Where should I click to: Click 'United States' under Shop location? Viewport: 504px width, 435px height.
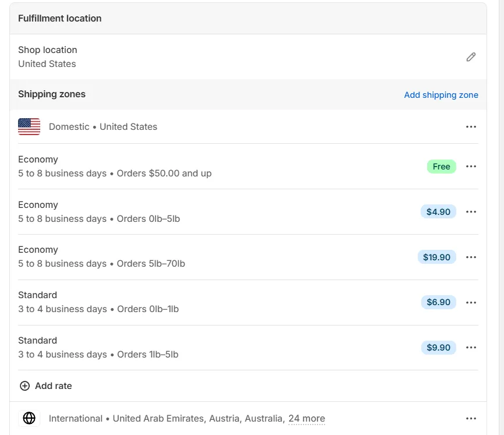47,63
